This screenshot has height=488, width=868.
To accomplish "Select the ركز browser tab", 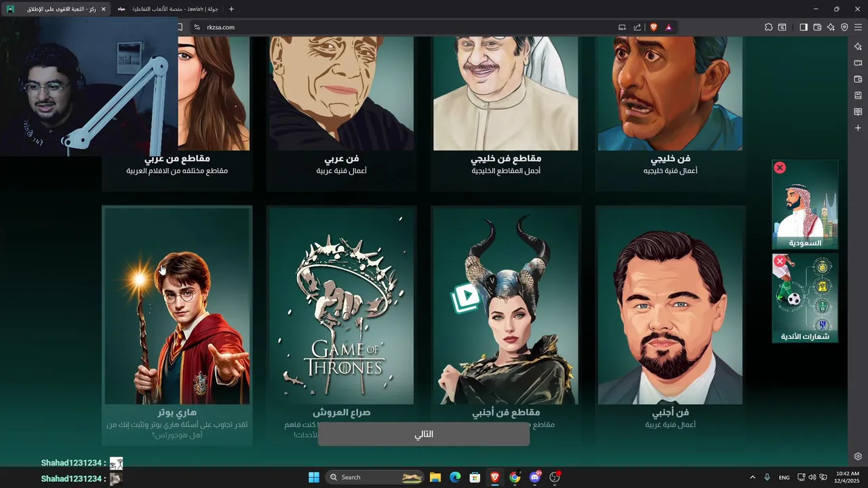I will click(x=56, y=9).
